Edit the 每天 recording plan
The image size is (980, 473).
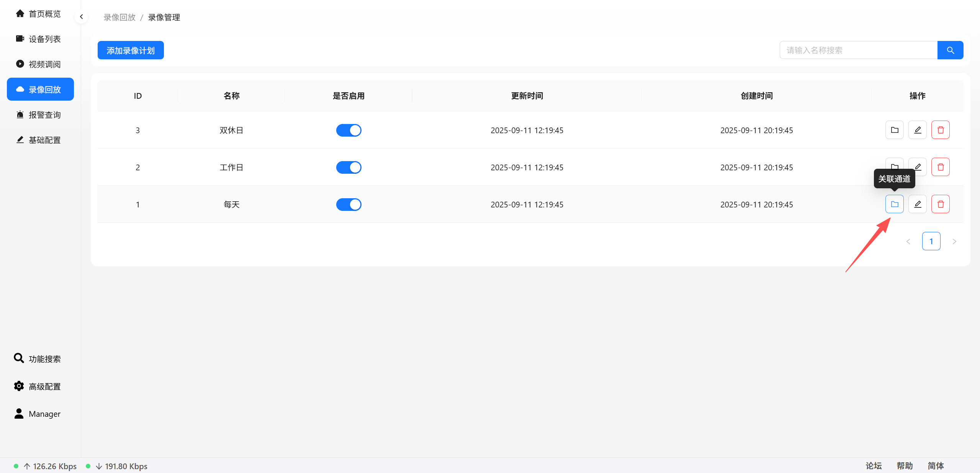(x=917, y=204)
